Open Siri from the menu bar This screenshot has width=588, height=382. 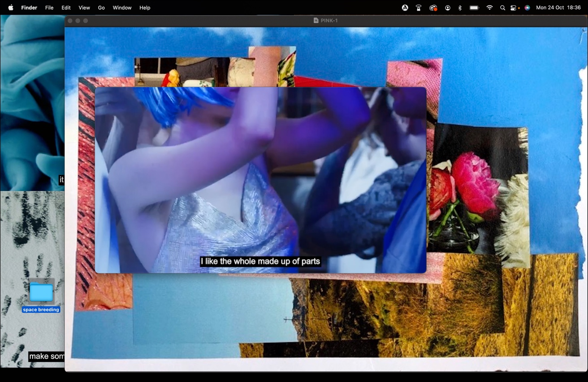(x=527, y=8)
